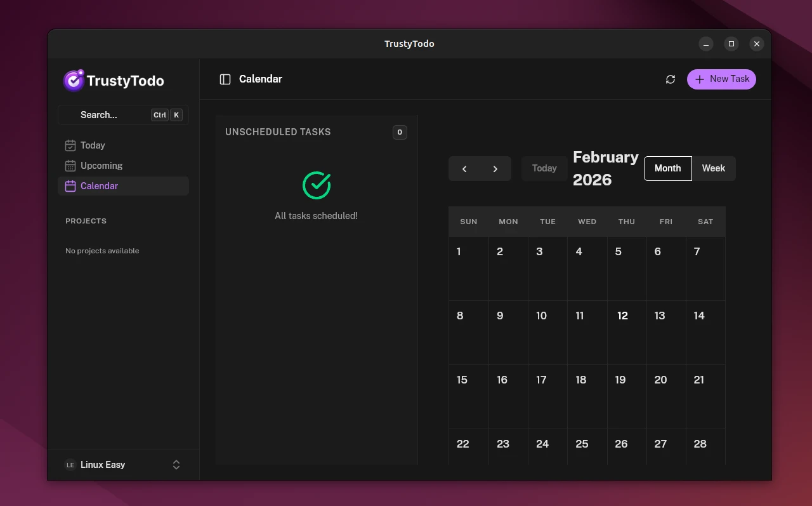The width and height of the screenshot is (812, 506).
Task: Jump to Today in calendar
Action: pyautogui.click(x=544, y=168)
